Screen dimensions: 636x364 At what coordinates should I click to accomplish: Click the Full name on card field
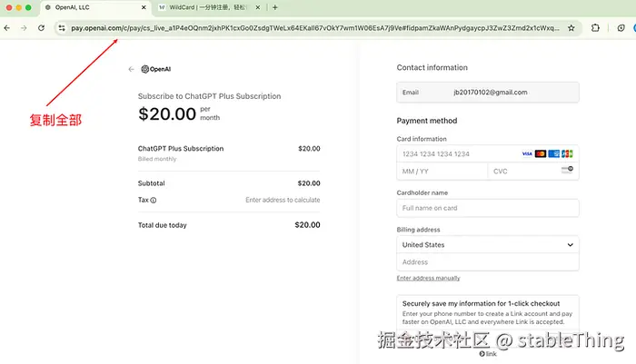488,208
